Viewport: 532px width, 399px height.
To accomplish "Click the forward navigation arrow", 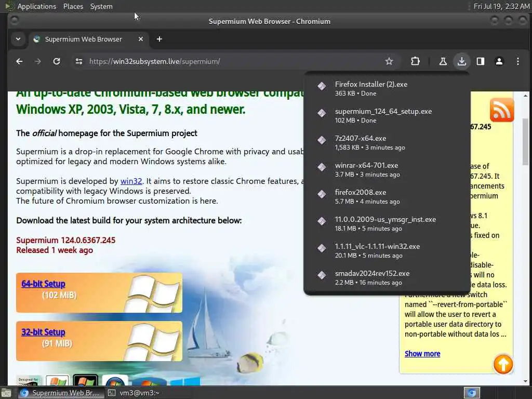I will [x=37, y=61].
